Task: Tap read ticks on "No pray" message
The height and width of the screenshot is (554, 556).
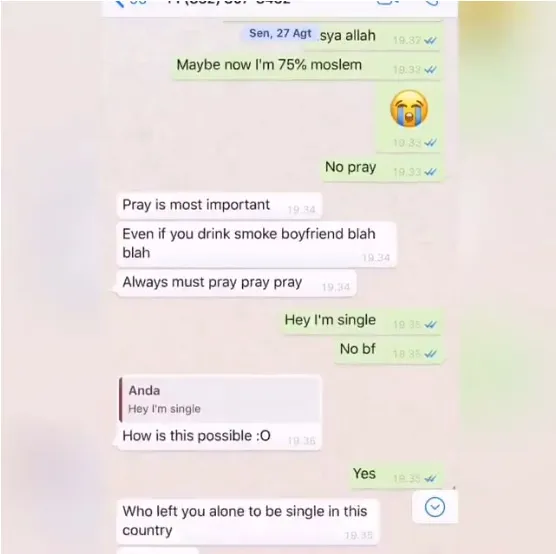Action: click(x=430, y=172)
